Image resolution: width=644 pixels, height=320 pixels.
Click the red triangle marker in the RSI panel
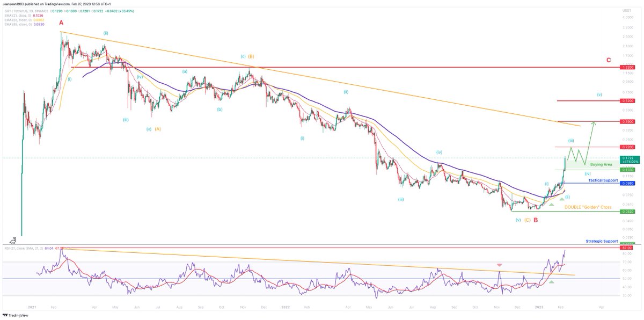pyautogui.click(x=501, y=265)
